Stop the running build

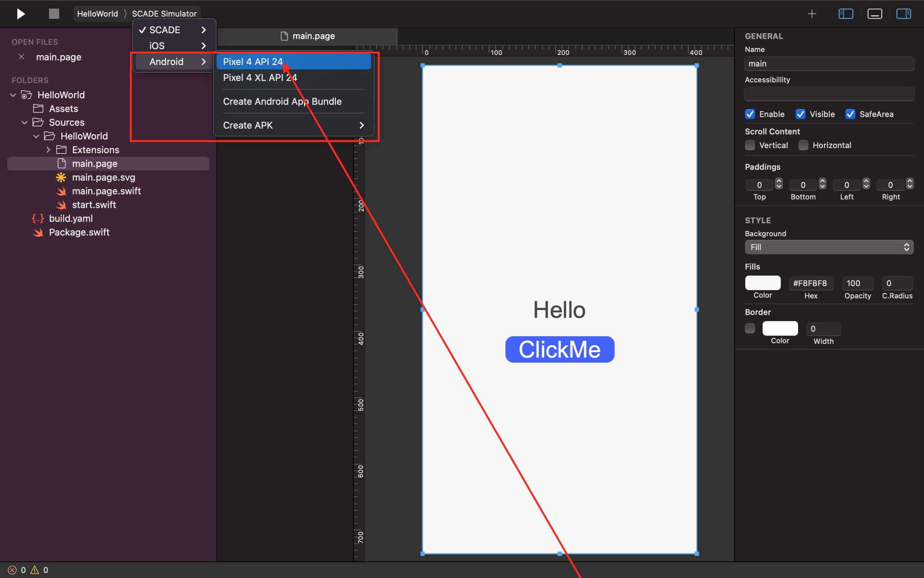point(54,14)
